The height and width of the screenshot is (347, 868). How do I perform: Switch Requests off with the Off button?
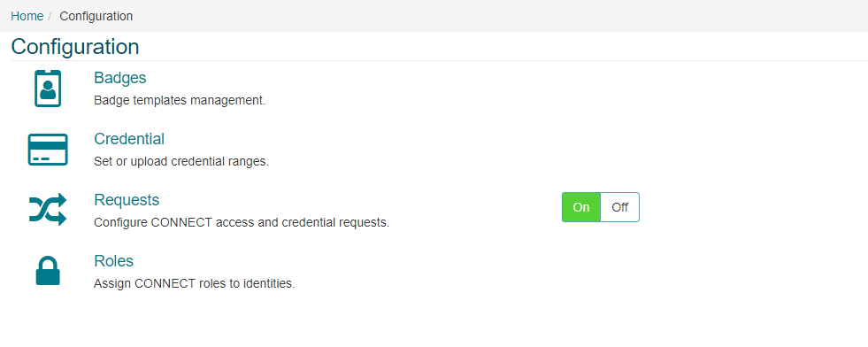pos(619,207)
